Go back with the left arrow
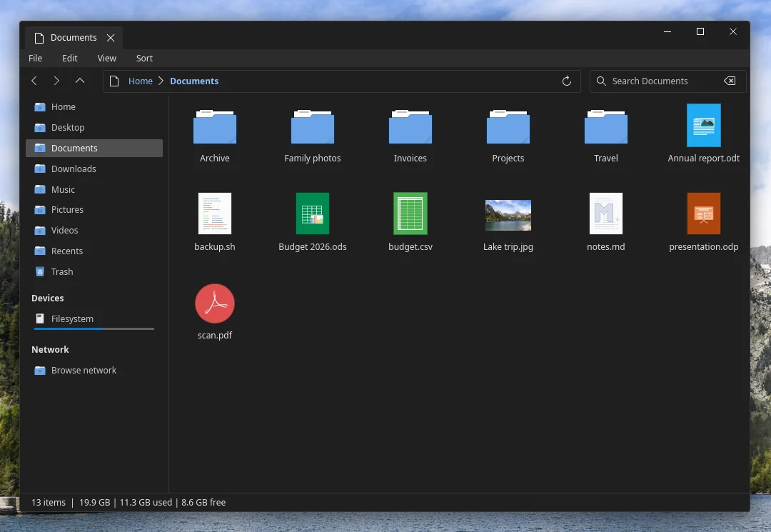The height and width of the screenshot is (532, 771). 34,81
